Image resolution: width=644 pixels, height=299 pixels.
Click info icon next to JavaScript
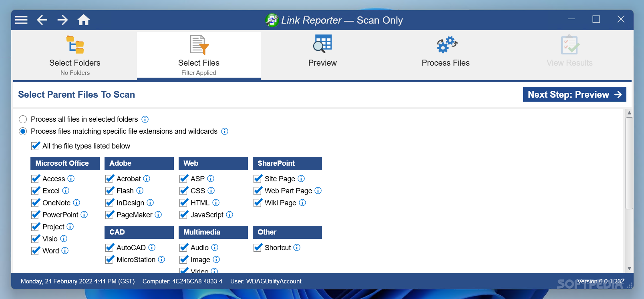coord(229,215)
